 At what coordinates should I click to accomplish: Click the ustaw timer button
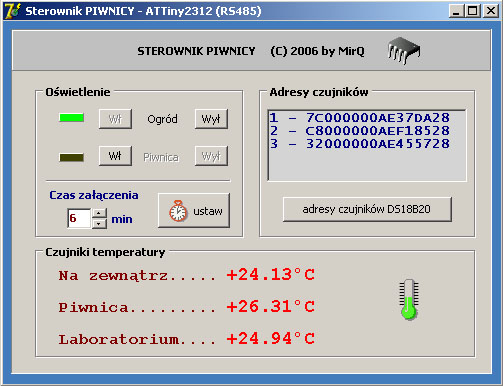tap(194, 211)
